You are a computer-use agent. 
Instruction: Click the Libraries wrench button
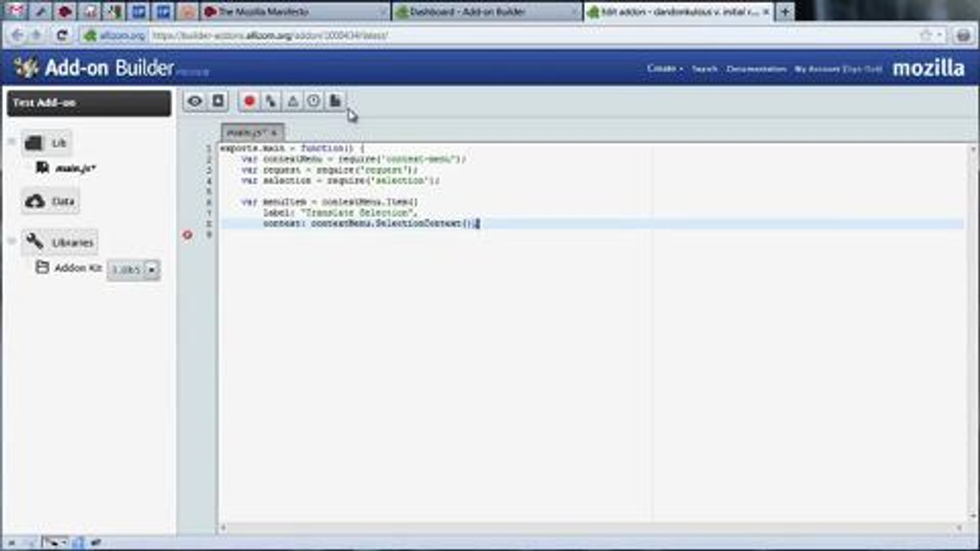pyautogui.click(x=60, y=242)
